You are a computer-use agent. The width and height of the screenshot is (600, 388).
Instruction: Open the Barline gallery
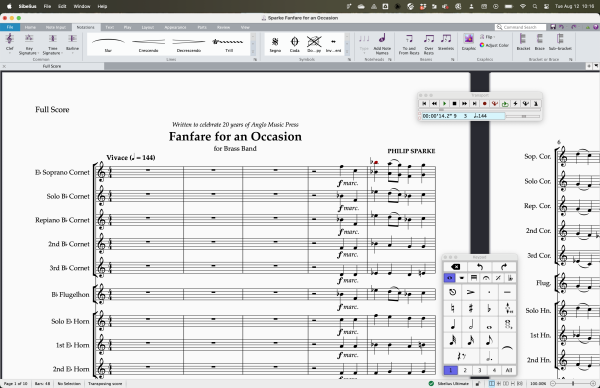click(72, 43)
